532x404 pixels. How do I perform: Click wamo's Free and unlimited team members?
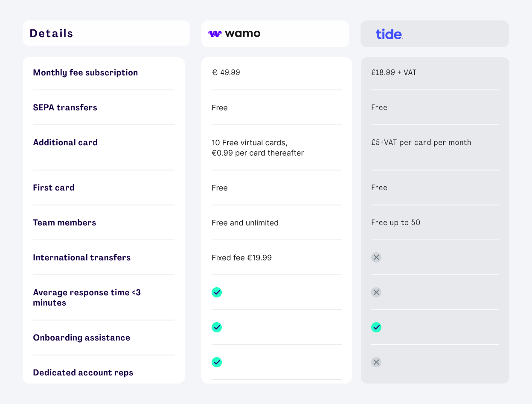pyautogui.click(x=245, y=222)
